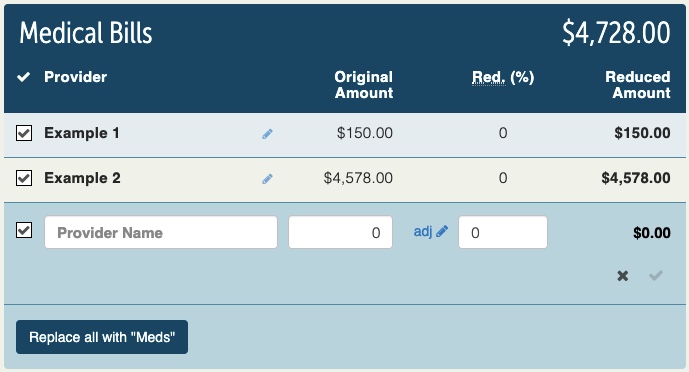This screenshot has height=372, width=689.
Task: Click the pencil edit icon for Example 1
Action: 267,134
